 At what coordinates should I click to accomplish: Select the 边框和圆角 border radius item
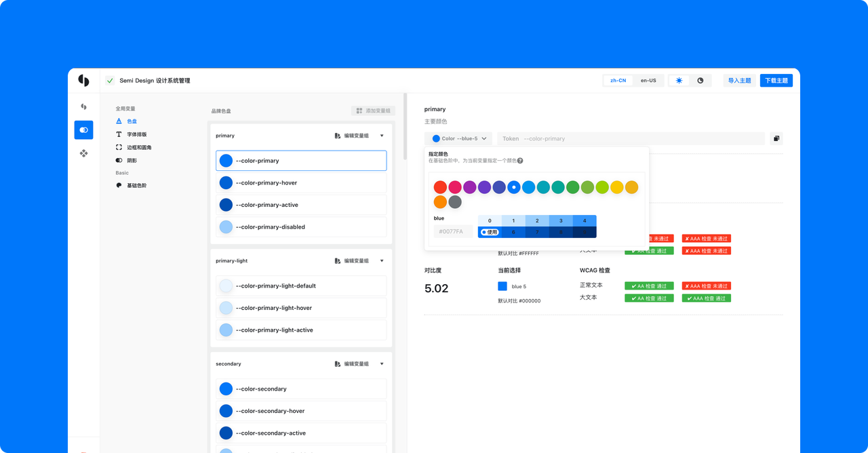[134, 147]
